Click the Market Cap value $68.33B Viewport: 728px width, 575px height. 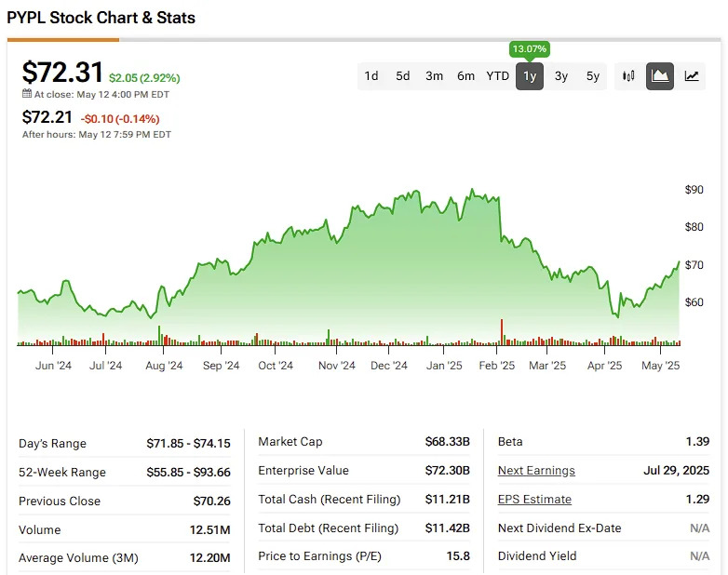coord(448,442)
